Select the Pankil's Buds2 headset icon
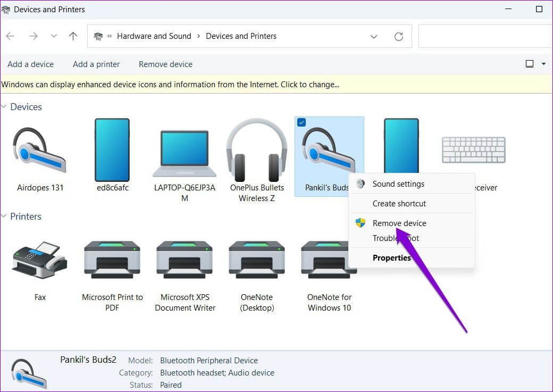 click(328, 150)
